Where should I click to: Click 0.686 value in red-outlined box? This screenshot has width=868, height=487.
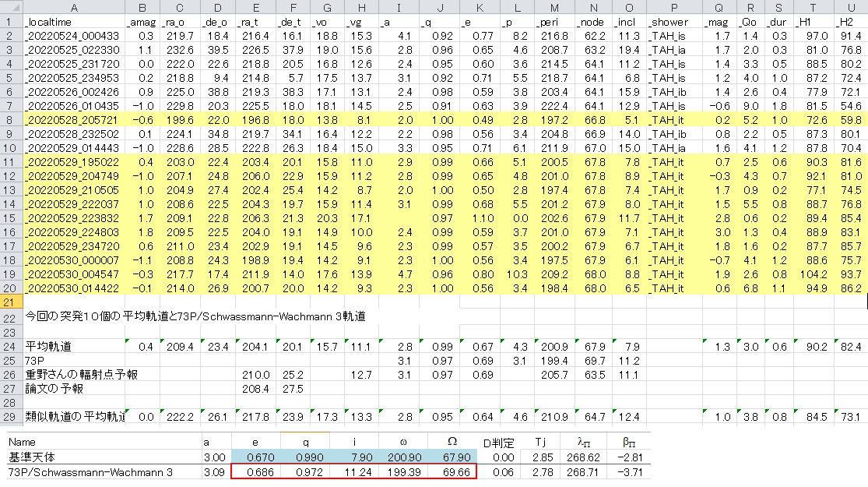(259, 471)
